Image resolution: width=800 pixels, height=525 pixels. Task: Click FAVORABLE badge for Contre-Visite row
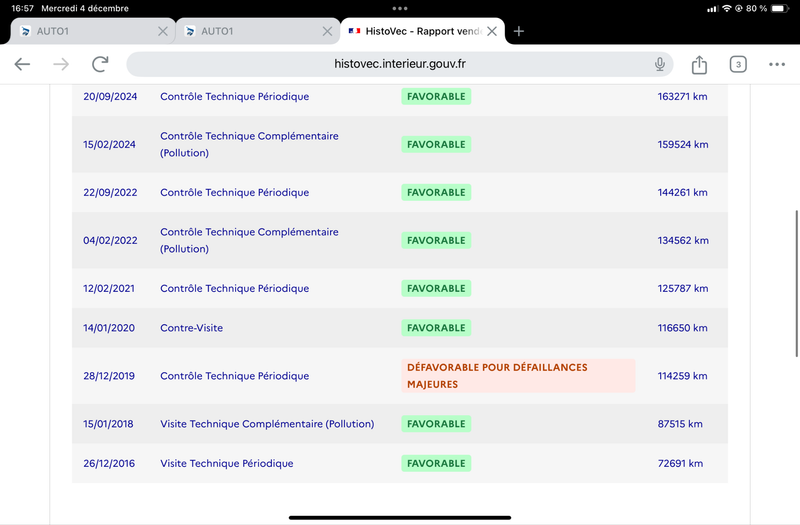coord(436,328)
